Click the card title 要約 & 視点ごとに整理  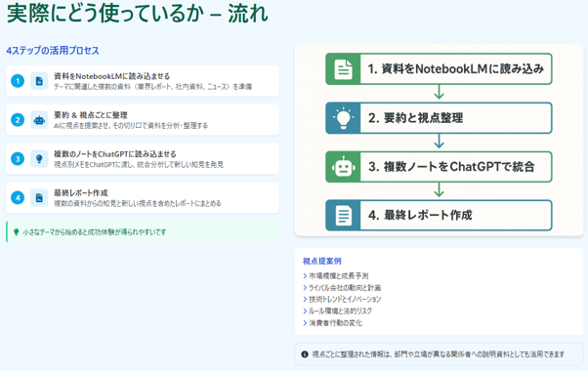click(x=91, y=115)
